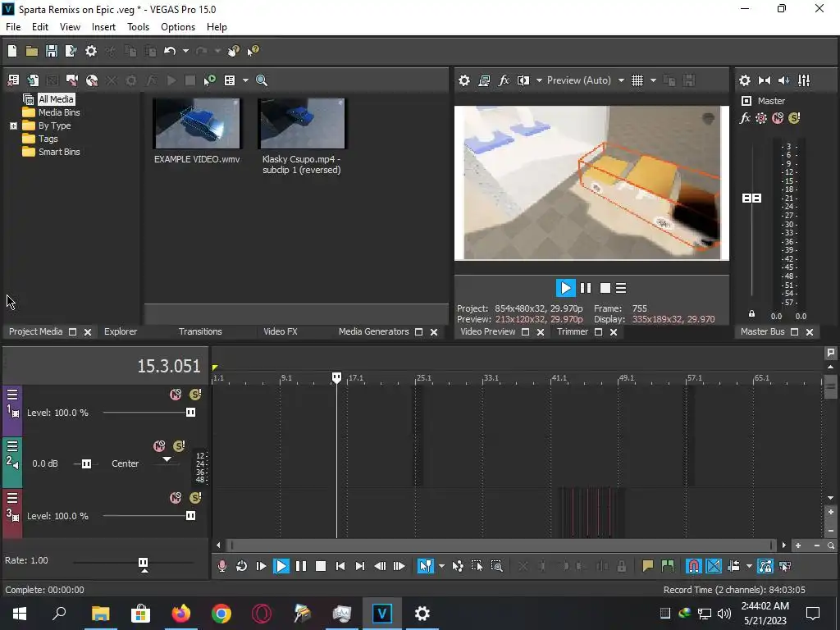The image size is (840, 630).
Task: Open the Auto Ripple dropdown arrow
Action: (x=749, y=566)
